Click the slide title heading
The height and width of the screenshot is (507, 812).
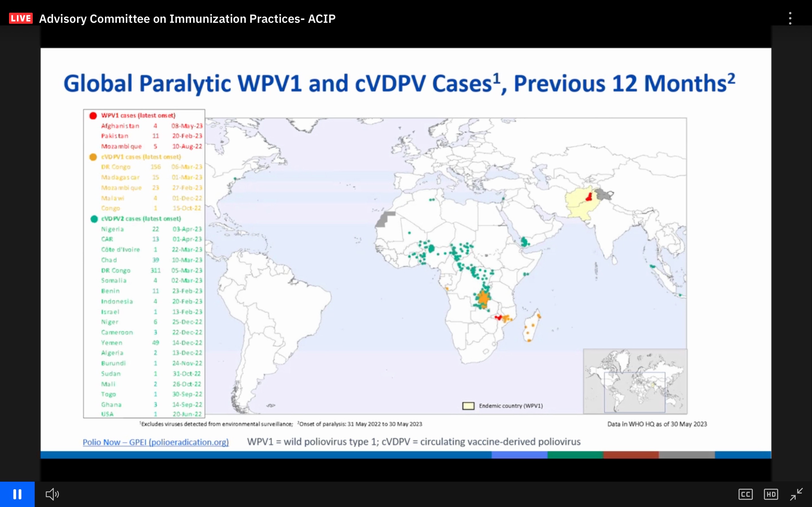[x=399, y=83]
